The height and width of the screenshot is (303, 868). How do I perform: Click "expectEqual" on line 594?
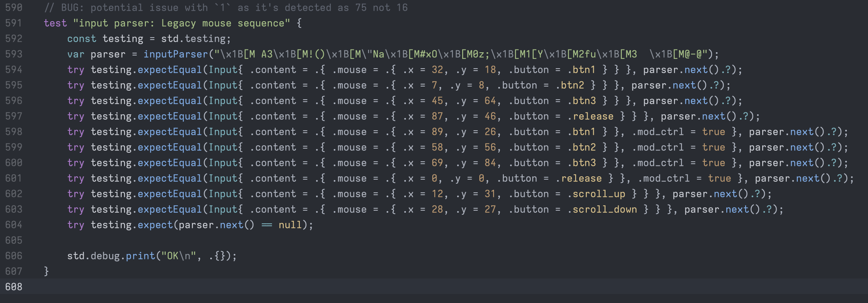pyautogui.click(x=170, y=70)
